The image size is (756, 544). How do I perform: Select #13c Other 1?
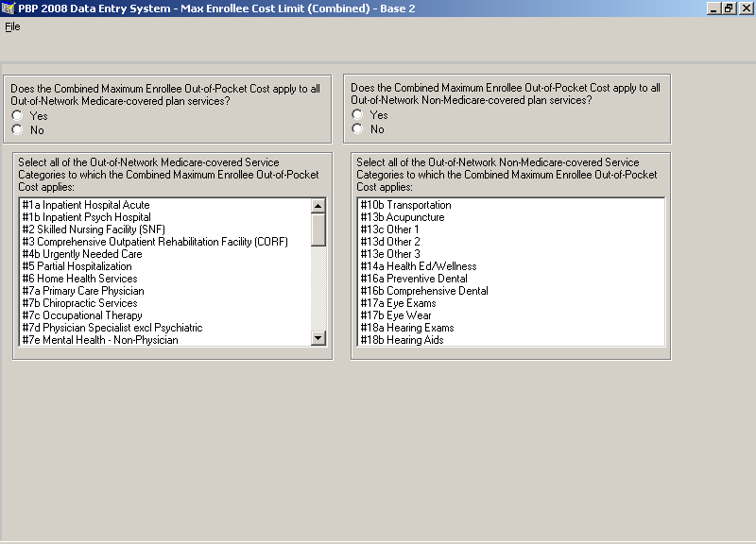tap(511, 229)
